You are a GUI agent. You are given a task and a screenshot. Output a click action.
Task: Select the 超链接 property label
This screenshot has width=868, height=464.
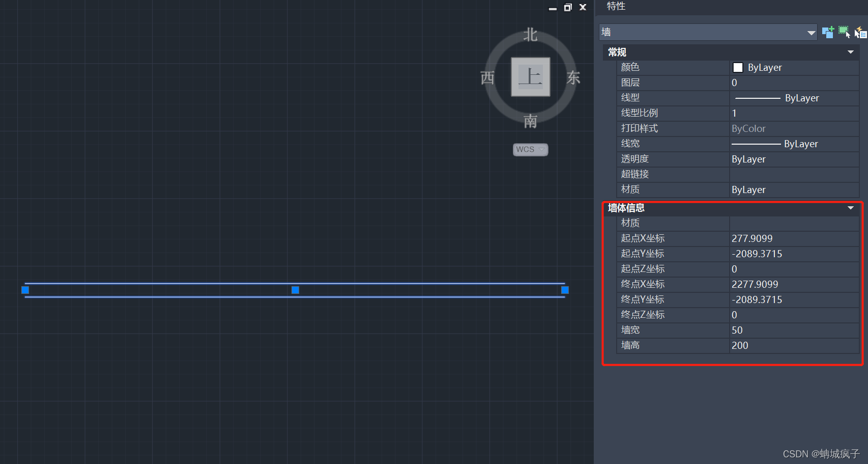[635, 174]
